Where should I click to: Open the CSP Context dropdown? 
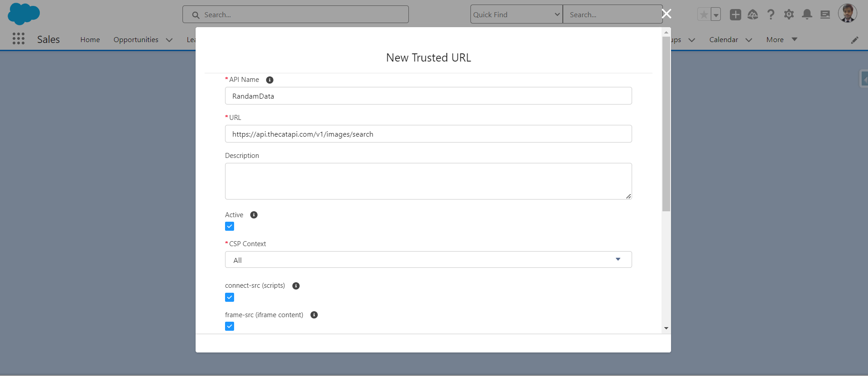click(428, 260)
